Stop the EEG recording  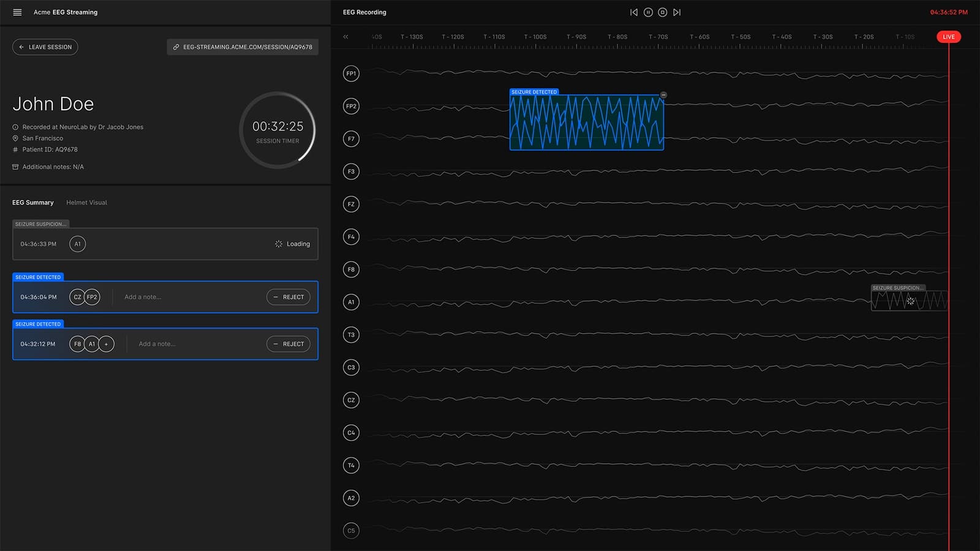click(662, 12)
